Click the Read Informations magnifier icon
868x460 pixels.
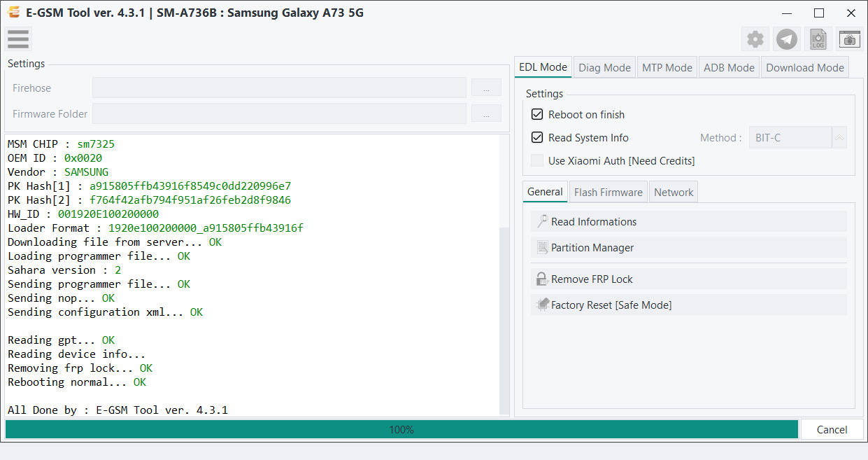coord(542,221)
